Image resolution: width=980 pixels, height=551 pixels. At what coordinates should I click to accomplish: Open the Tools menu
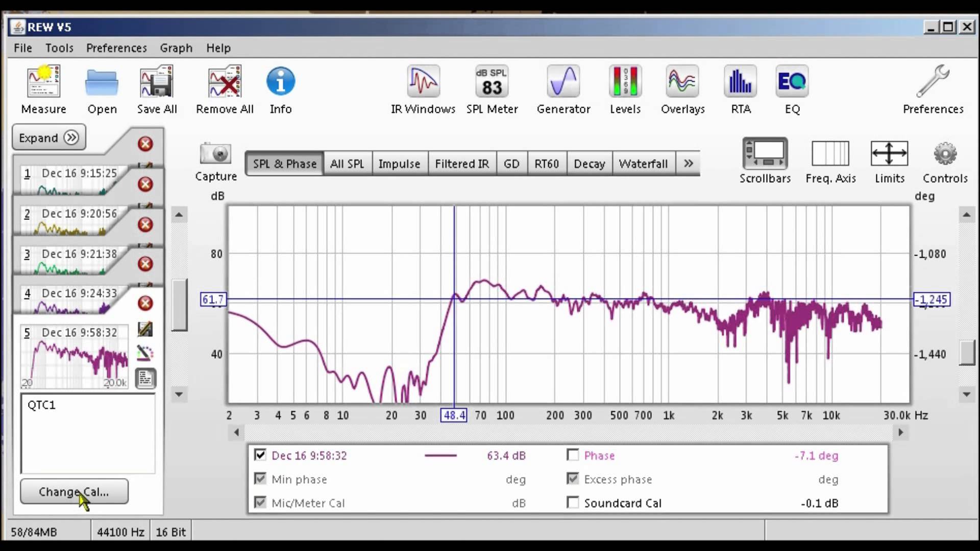click(59, 48)
